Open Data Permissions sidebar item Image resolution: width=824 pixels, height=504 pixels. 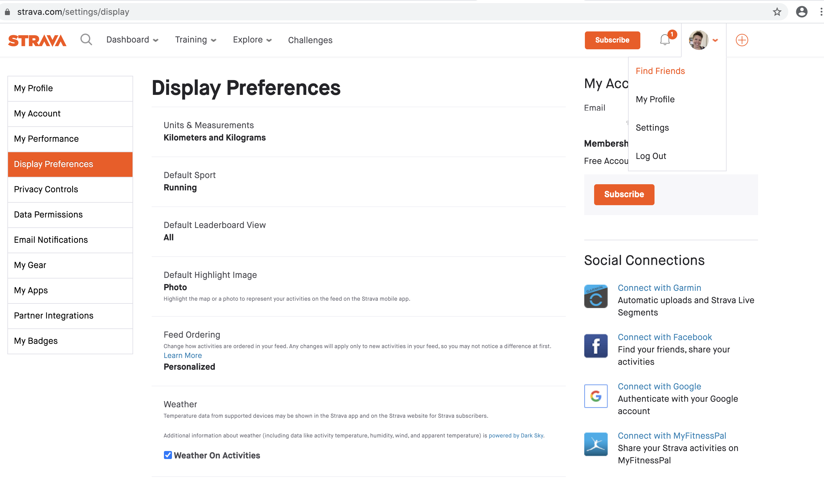70,215
